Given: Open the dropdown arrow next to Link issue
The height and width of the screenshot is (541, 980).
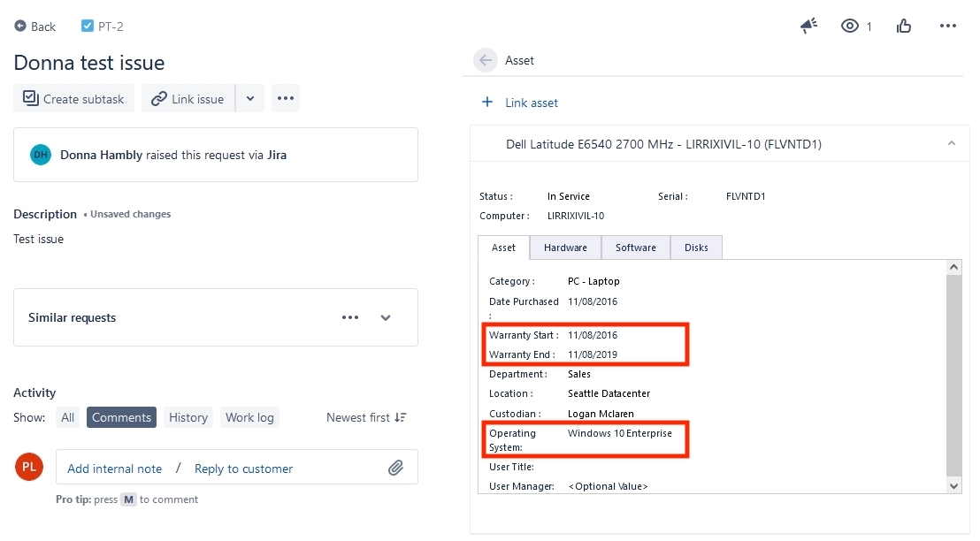Looking at the screenshot, I should click(x=249, y=98).
